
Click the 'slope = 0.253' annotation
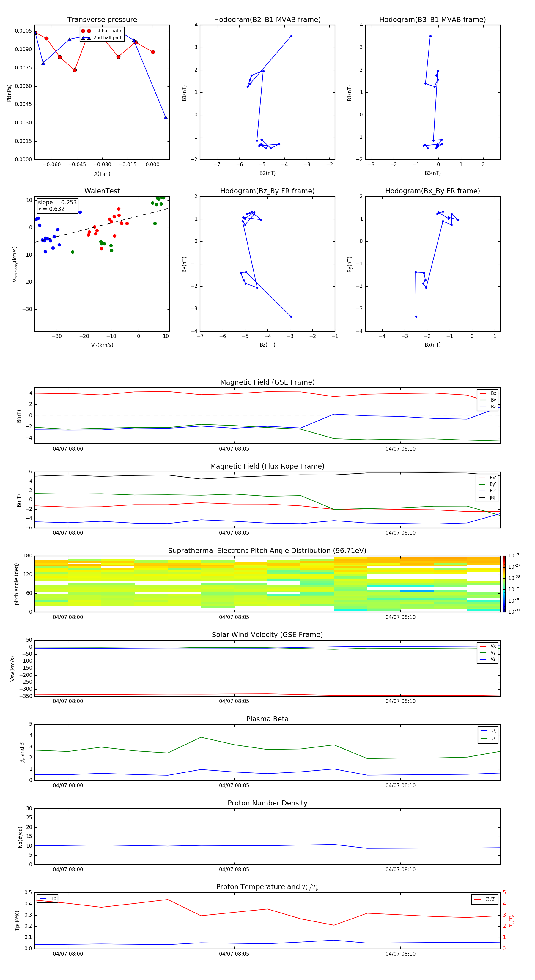(57, 203)
